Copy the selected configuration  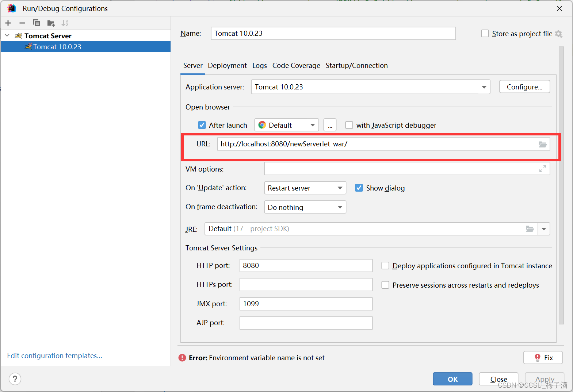point(37,23)
